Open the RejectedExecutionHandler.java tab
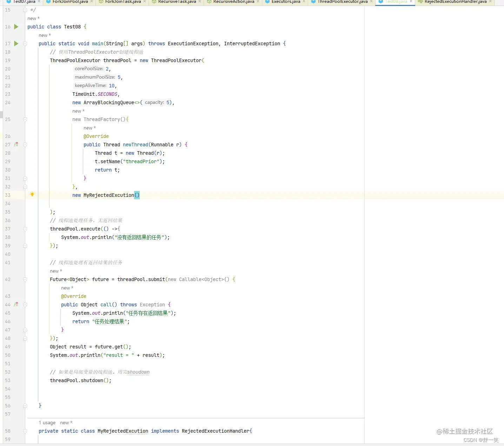 click(456, 2)
